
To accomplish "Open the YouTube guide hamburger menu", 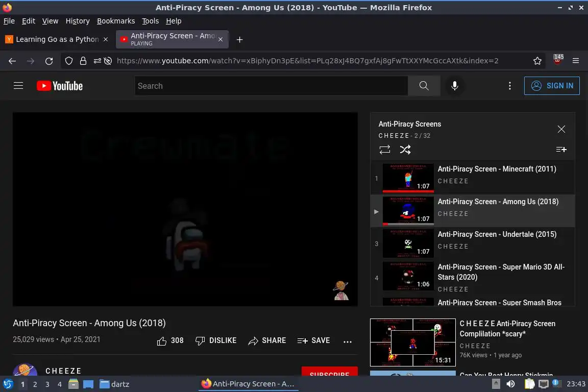I will coord(18,86).
